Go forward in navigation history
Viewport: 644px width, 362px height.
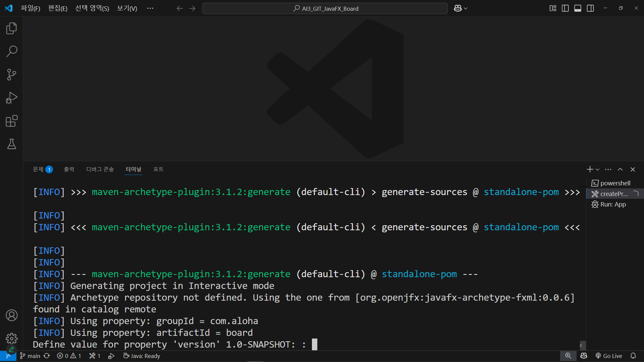[x=192, y=8]
